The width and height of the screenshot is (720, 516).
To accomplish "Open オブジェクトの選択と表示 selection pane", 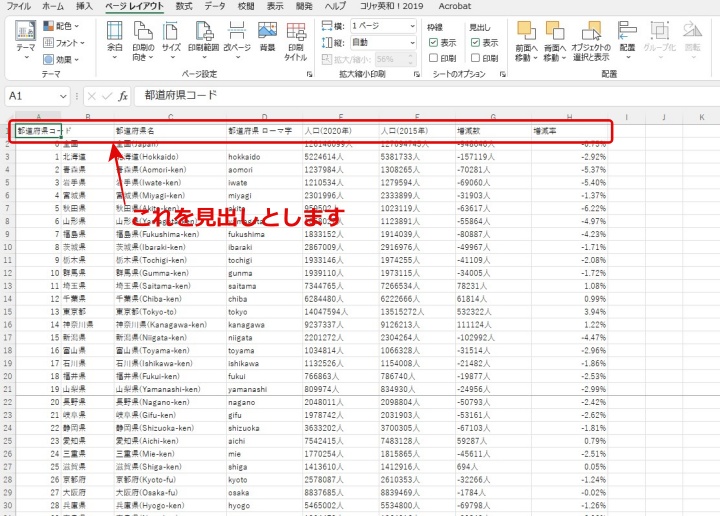I will [591, 41].
